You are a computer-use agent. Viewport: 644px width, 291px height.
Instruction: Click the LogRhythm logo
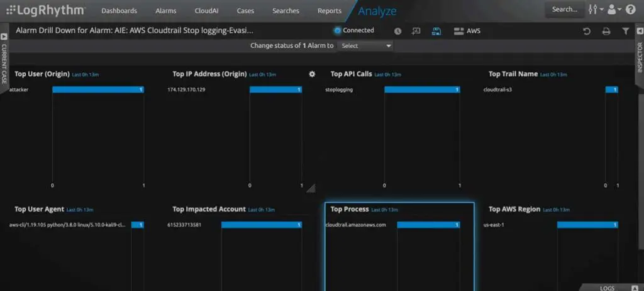(x=45, y=10)
